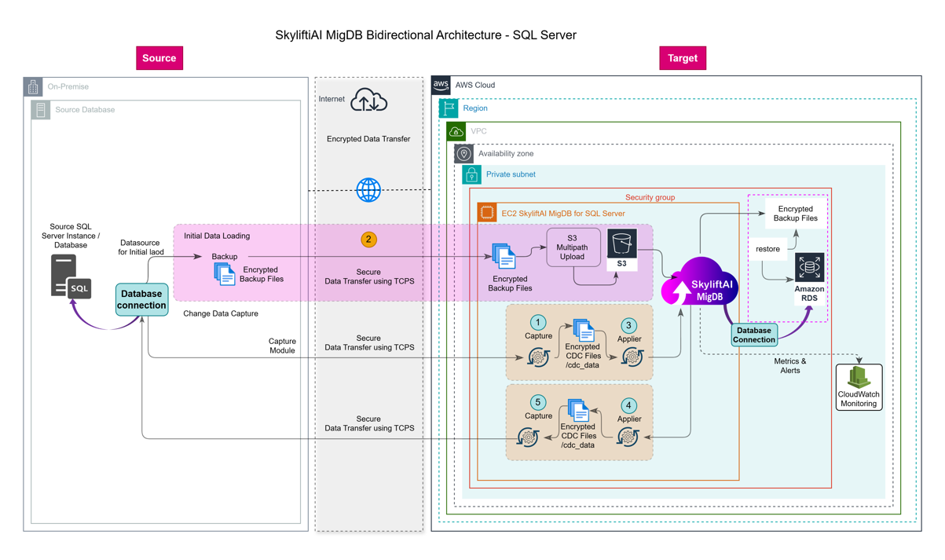Click the "Applier" text under step 3
Image resolution: width=945 pixels, height=560 pixels.
coord(629,339)
